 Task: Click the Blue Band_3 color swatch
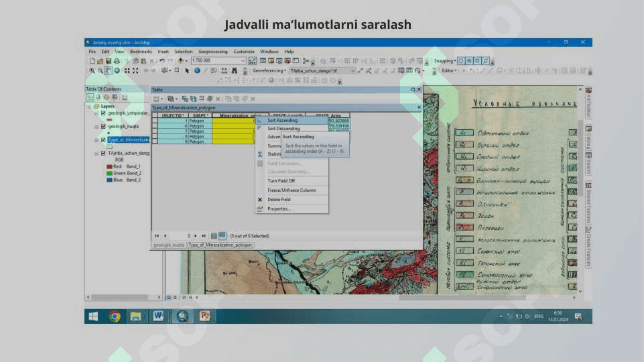(x=109, y=180)
